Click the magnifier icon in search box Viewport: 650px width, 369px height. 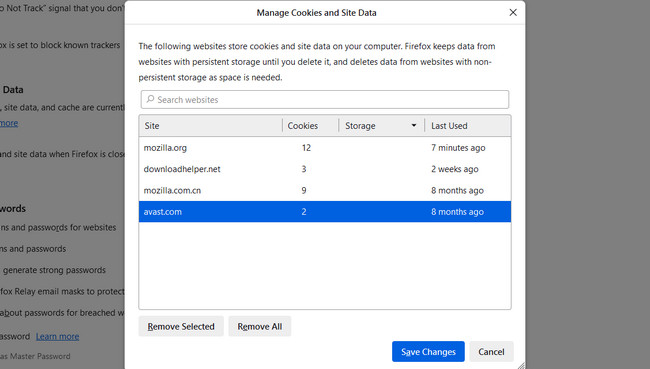150,99
